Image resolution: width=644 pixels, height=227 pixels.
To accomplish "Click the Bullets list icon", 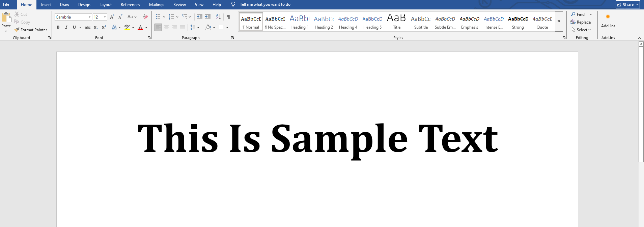I will click(x=158, y=17).
